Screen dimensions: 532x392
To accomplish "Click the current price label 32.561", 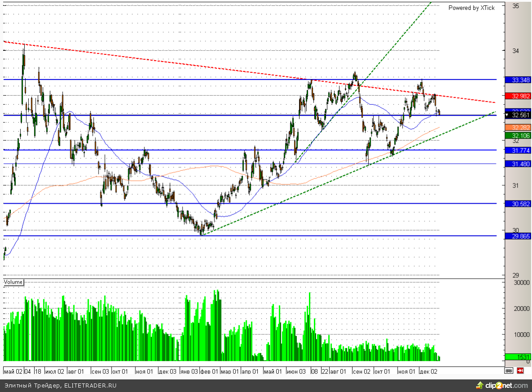I will 518,115.
